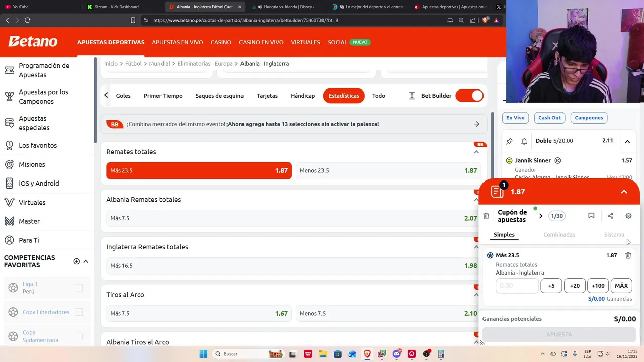The image size is (644, 362).
Task: Click the bet slip coupon icon
Action: tap(498, 191)
